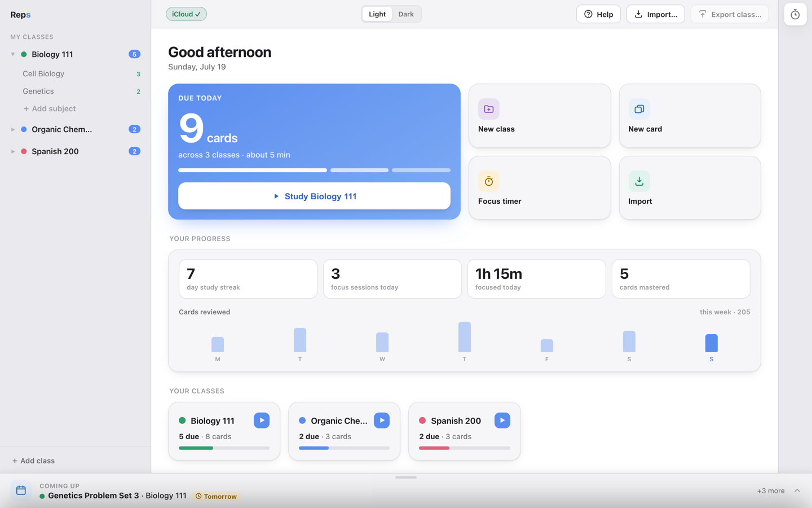This screenshot has height=508, width=812.
Task: Play the Spanish 200 class card
Action: (x=502, y=421)
